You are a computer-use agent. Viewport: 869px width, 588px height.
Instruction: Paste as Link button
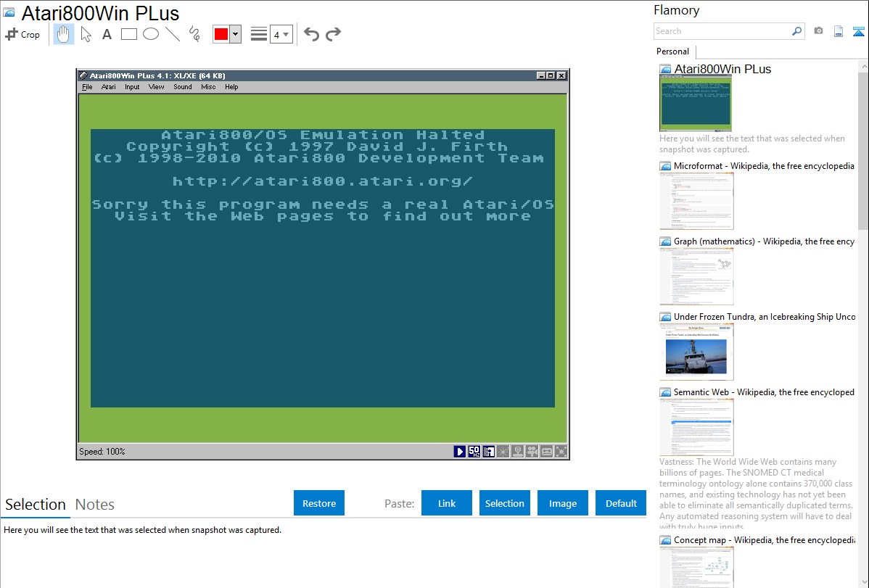(x=447, y=503)
